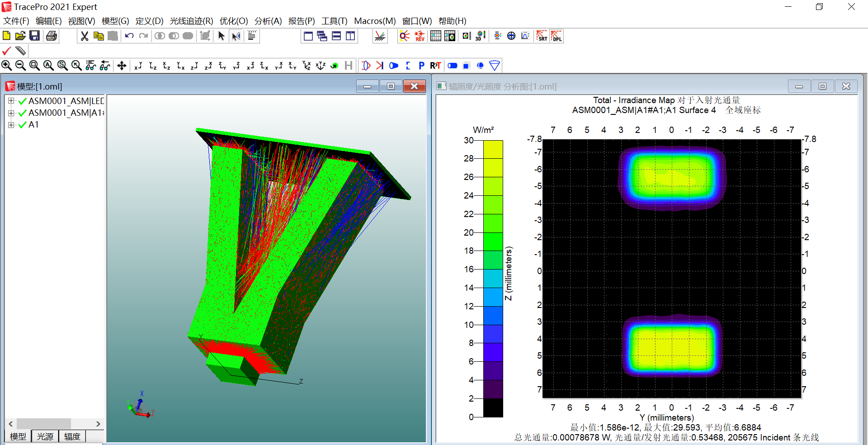Click the SRT ray trace icon
The height and width of the screenshot is (445, 868).
(x=542, y=36)
